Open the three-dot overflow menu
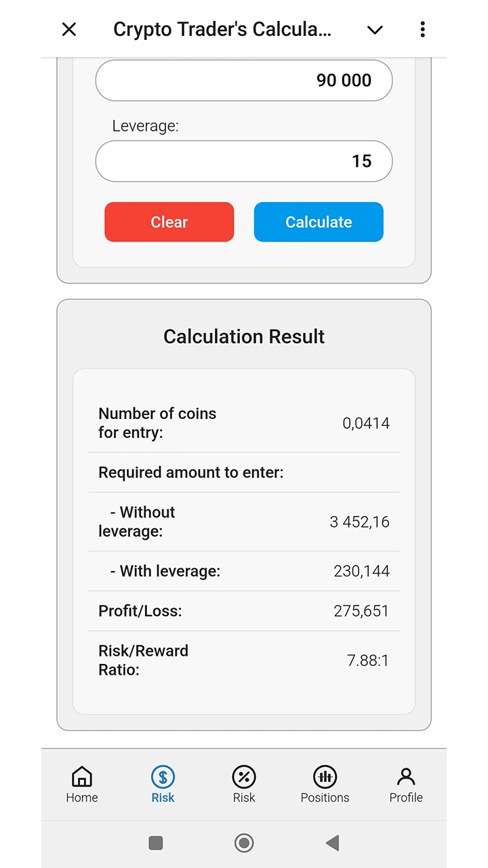The width and height of the screenshot is (488, 868). click(x=422, y=29)
